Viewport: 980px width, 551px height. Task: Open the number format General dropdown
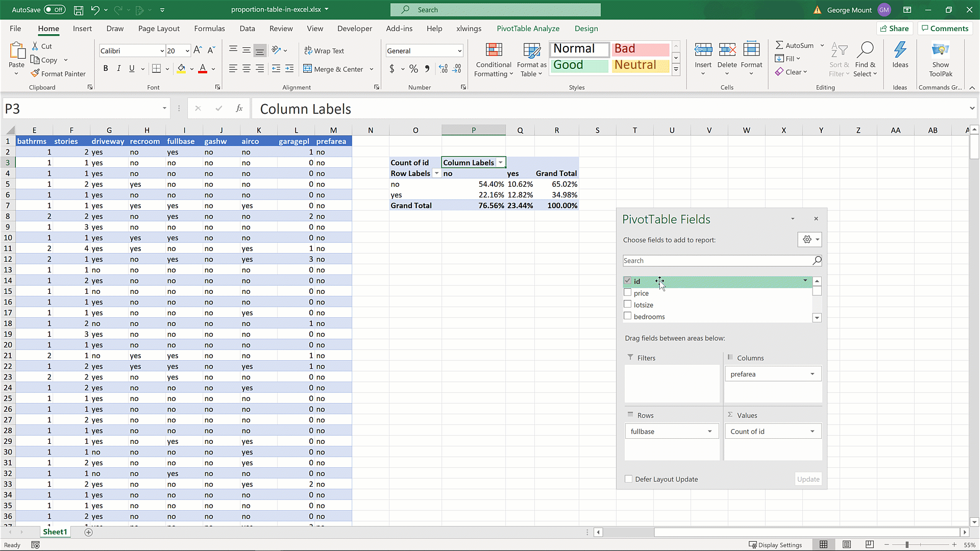click(459, 51)
